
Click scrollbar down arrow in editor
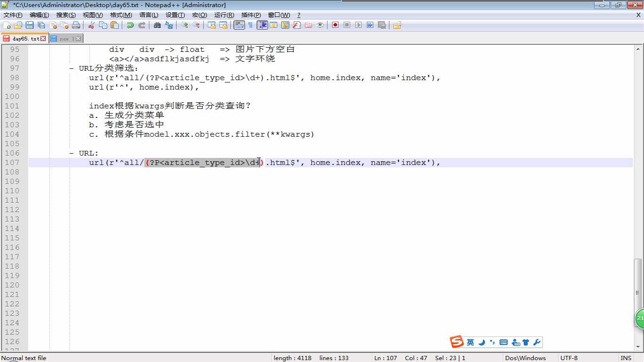[x=638, y=346]
